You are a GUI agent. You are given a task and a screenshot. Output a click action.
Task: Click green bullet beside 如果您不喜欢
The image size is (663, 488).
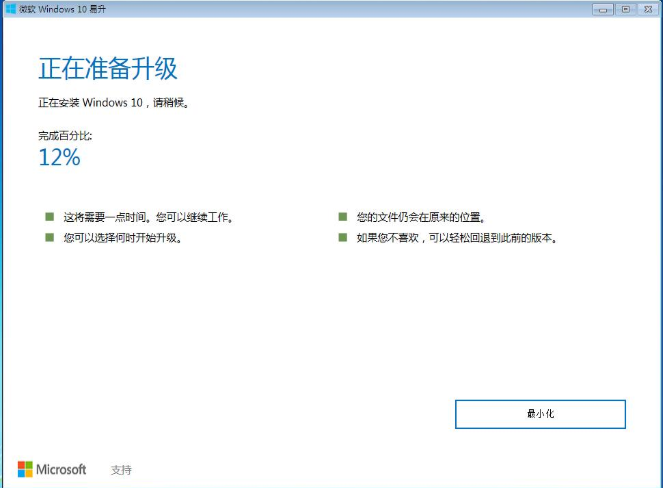click(x=341, y=238)
